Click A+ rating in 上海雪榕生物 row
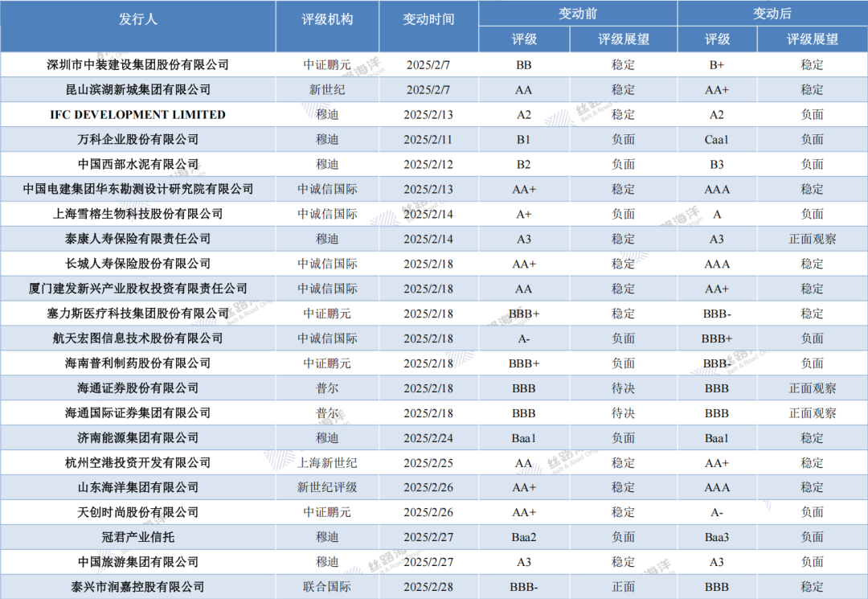 pyautogui.click(x=524, y=214)
